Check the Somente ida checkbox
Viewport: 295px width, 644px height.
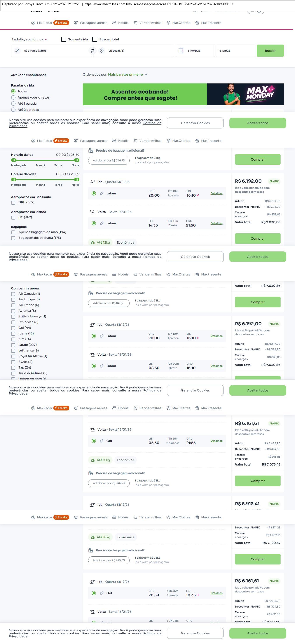tap(64, 39)
